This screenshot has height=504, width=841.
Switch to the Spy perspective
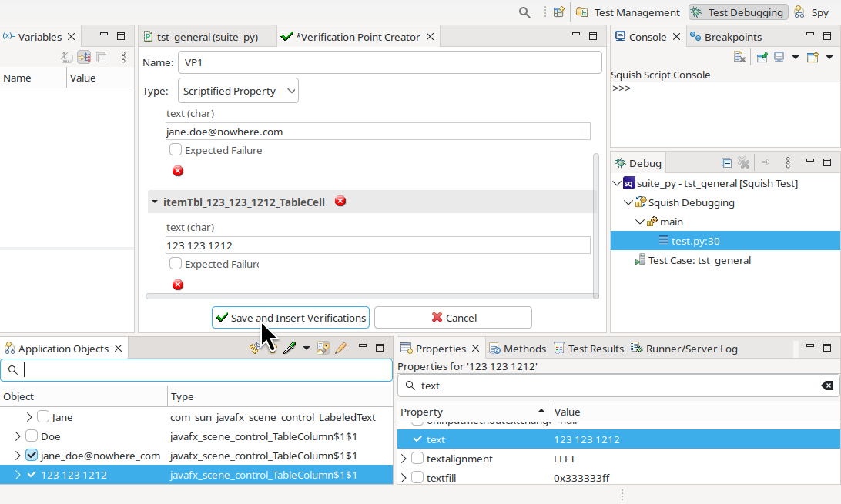pyautogui.click(x=812, y=12)
